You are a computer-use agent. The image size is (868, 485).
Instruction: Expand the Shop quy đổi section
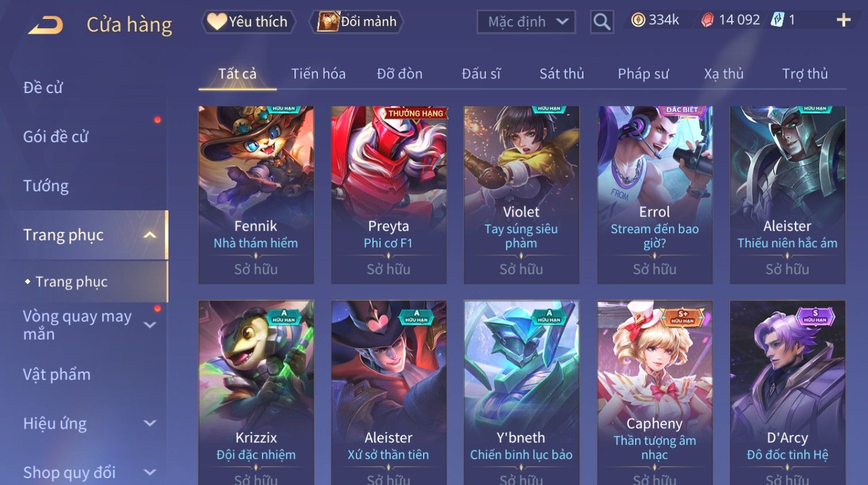150,472
